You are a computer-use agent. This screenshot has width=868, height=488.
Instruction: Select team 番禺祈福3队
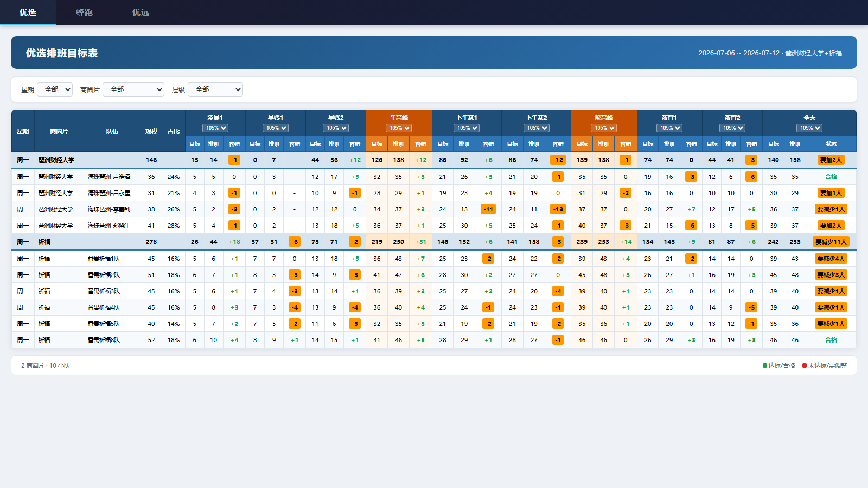[104, 291]
